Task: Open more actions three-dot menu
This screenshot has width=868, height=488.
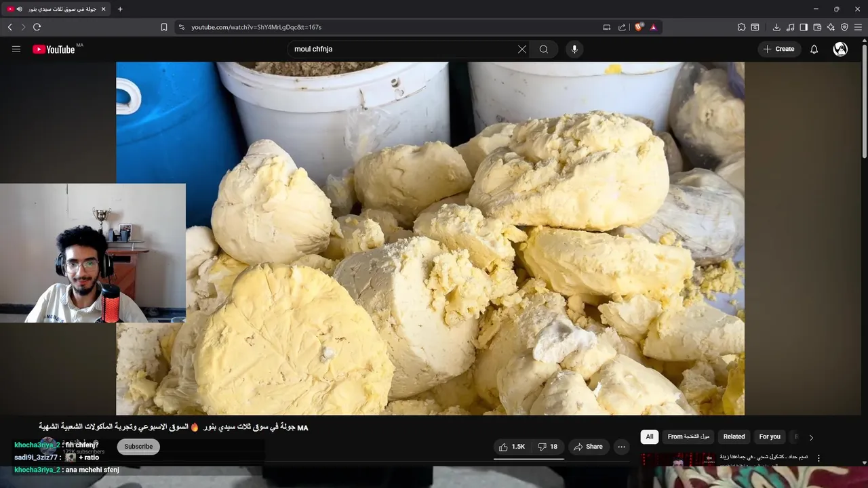Action: click(x=621, y=447)
